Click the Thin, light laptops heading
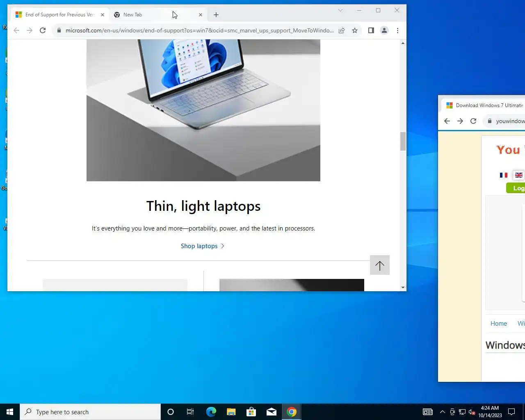 (x=203, y=206)
